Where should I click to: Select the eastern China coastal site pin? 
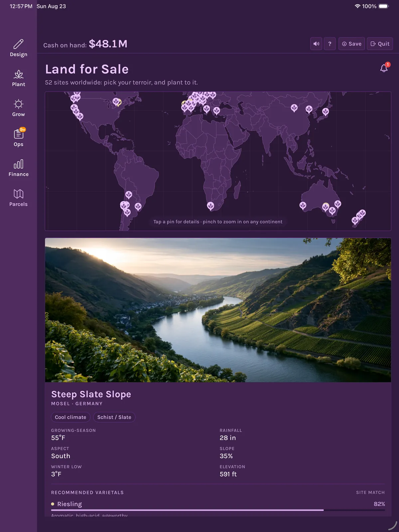[309, 109]
